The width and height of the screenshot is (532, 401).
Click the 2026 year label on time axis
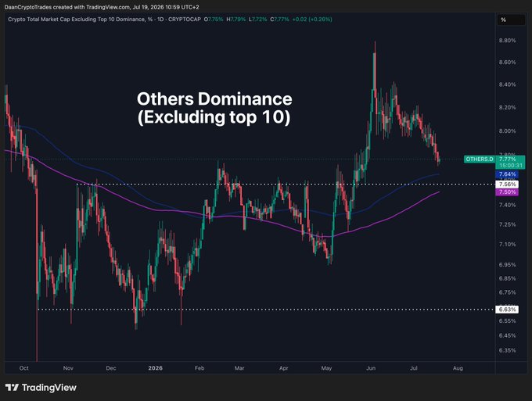click(x=156, y=368)
